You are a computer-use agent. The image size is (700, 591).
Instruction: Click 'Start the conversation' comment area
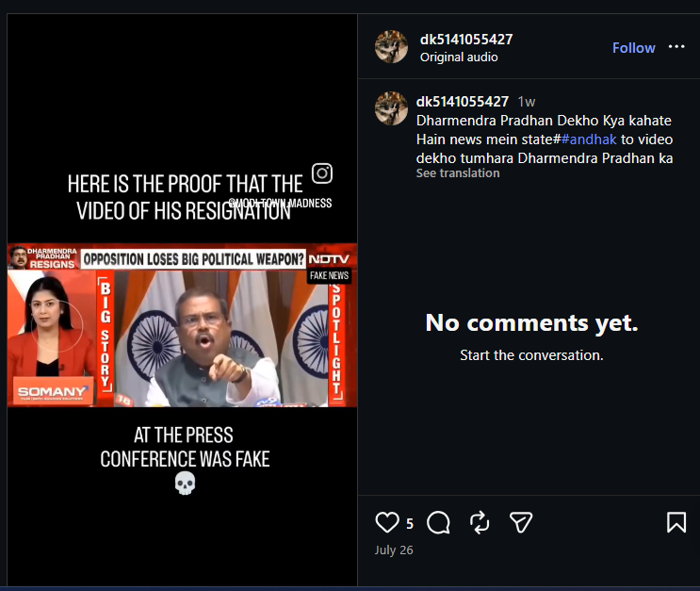pyautogui.click(x=531, y=355)
